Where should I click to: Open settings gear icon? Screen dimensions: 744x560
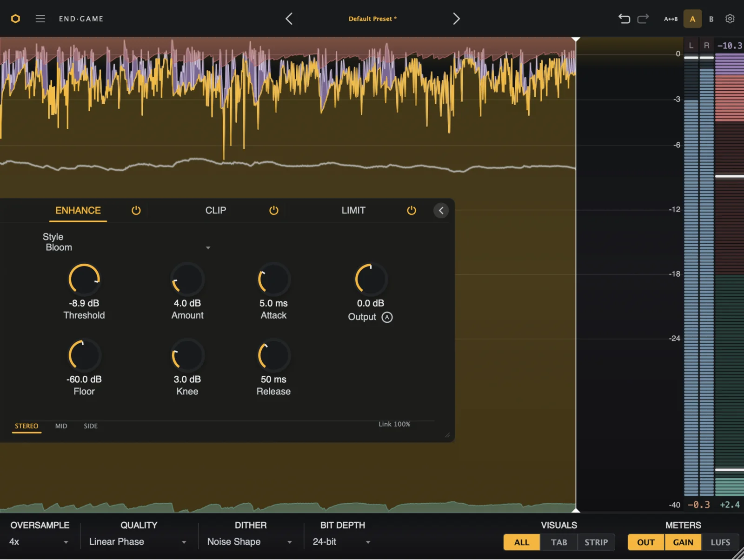pos(730,19)
